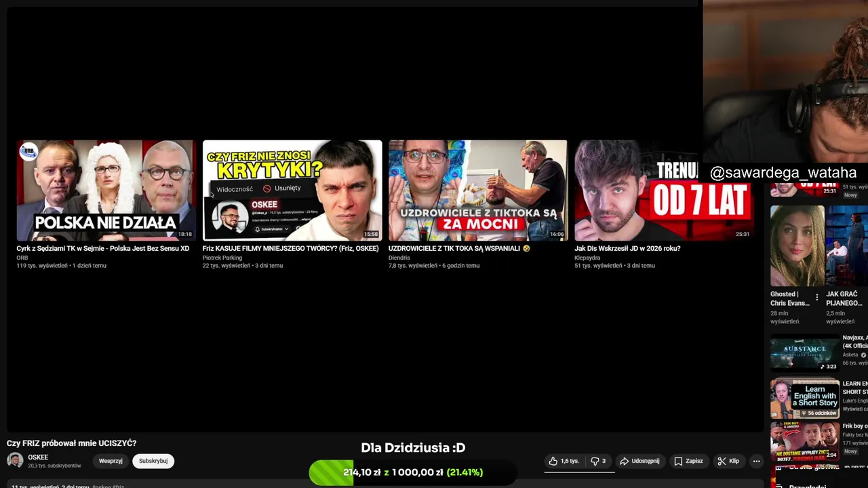
Task: Create a clip with Klip scissors
Action: point(728,461)
